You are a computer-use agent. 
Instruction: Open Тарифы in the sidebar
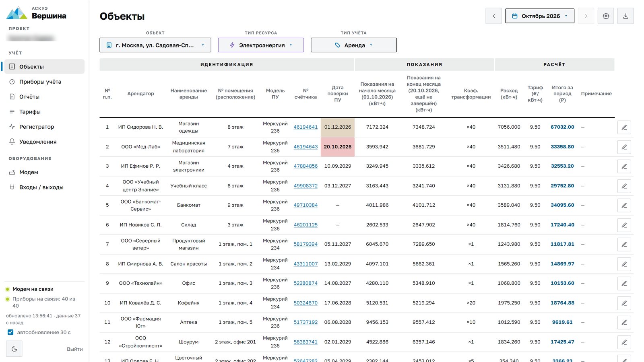(x=44, y=112)
